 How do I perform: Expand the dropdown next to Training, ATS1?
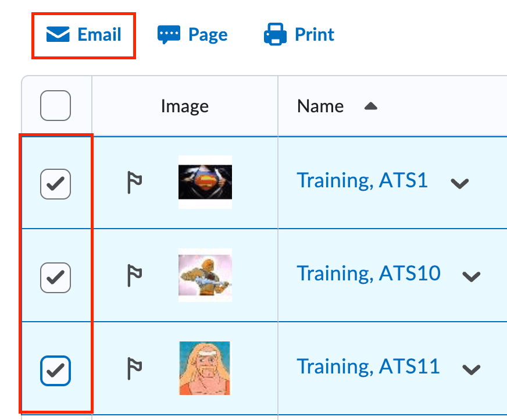pos(460,184)
